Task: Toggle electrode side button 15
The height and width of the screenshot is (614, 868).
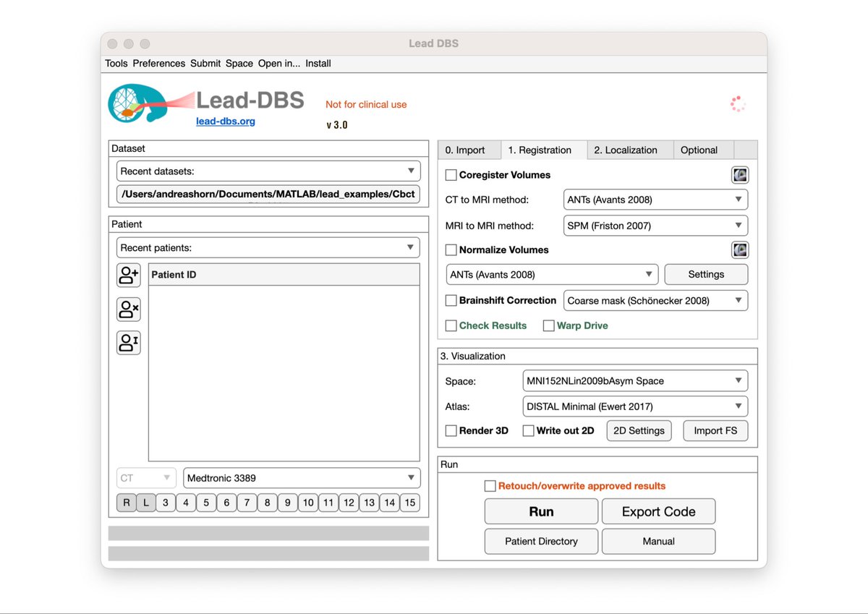Action: pos(410,503)
